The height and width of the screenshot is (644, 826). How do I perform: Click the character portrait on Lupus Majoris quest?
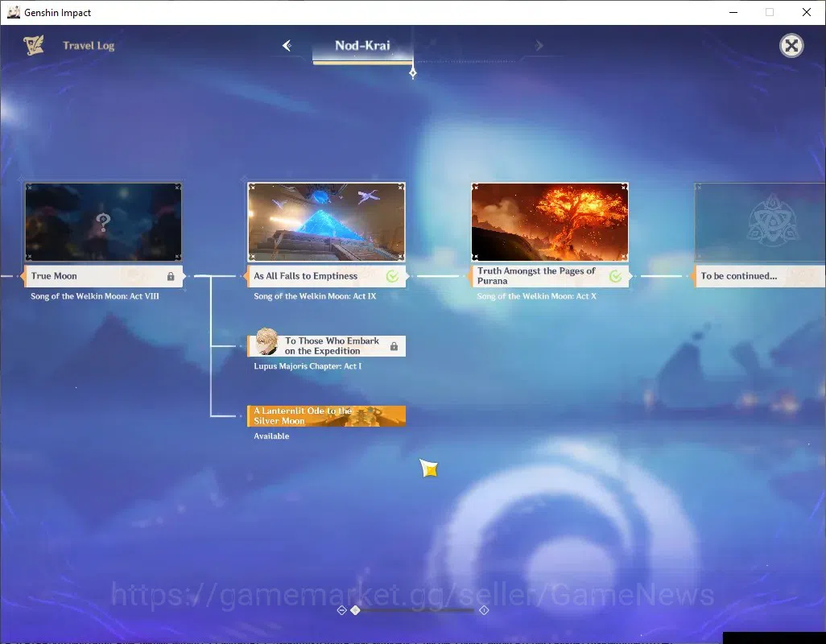[267, 342]
